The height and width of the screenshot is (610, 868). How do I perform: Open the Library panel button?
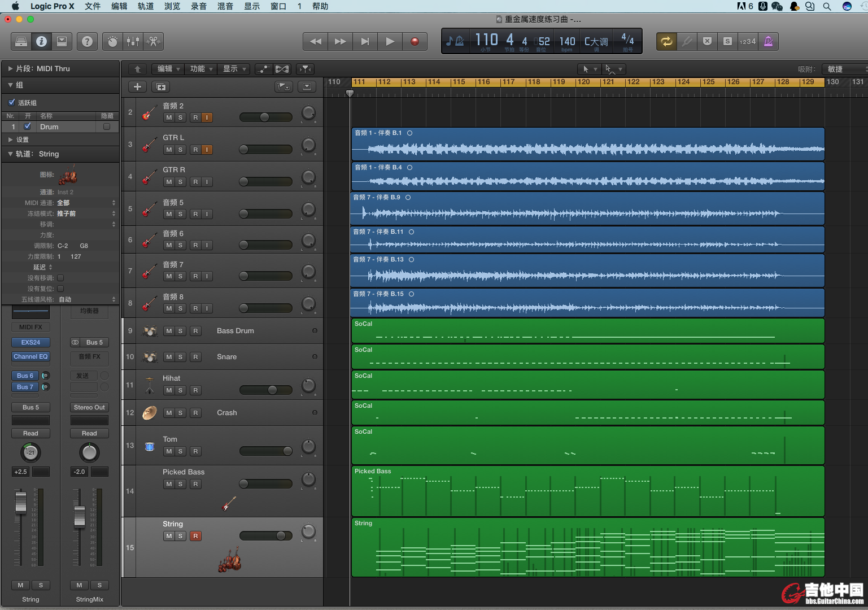(x=21, y=41)
